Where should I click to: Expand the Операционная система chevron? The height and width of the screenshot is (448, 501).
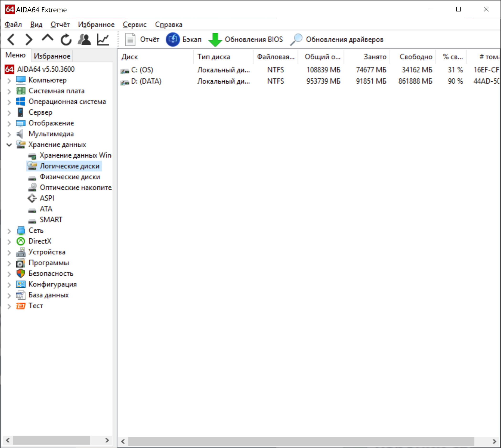[9, 102]
